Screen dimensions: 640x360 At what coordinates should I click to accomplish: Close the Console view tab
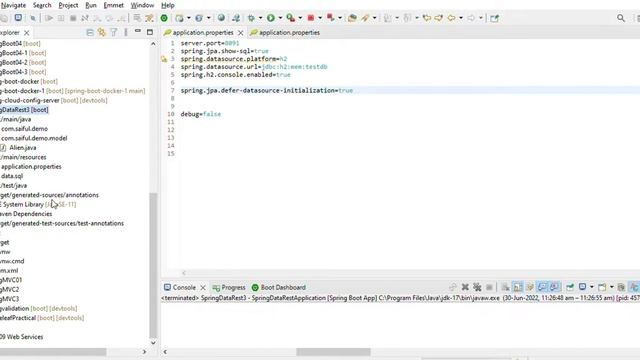tap(203, 288)
